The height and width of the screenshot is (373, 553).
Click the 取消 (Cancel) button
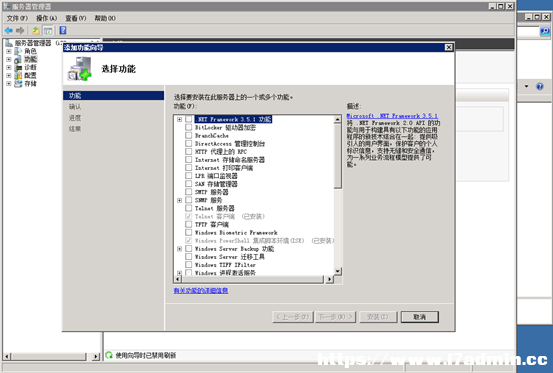[x=420, y=317]
